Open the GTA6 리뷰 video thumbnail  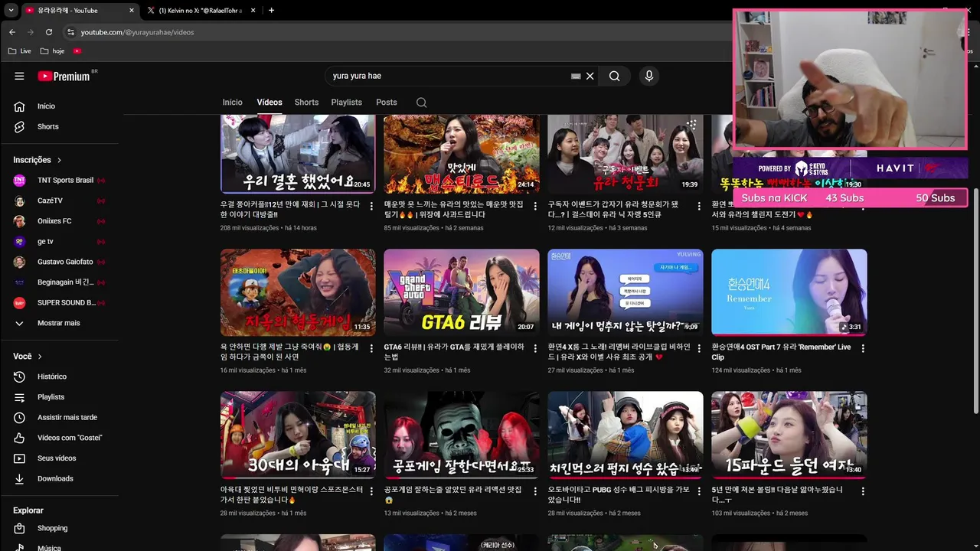(x=462, y=292)
